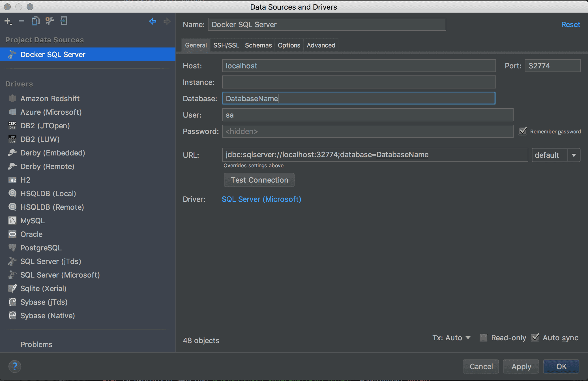Click the empty Instance field
Image resolution: width=588 pixels, height=381 pixels.
[x=359, y=82]
